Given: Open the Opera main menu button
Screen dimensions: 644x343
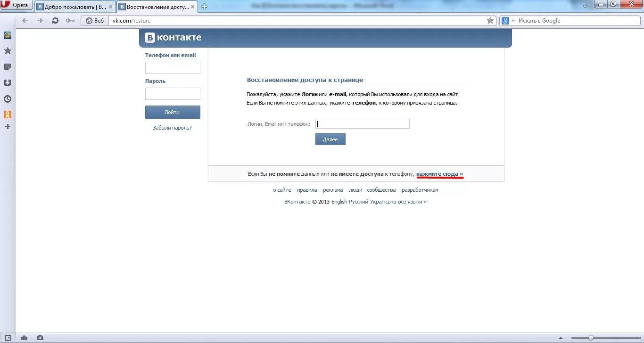Looking at the screenshot, I should pyautogui.click(x=17, y=5).
